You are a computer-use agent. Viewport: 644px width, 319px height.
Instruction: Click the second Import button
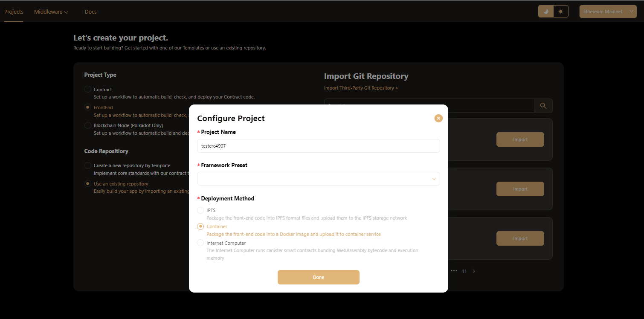pyautogui.click(x=520, y=189)
